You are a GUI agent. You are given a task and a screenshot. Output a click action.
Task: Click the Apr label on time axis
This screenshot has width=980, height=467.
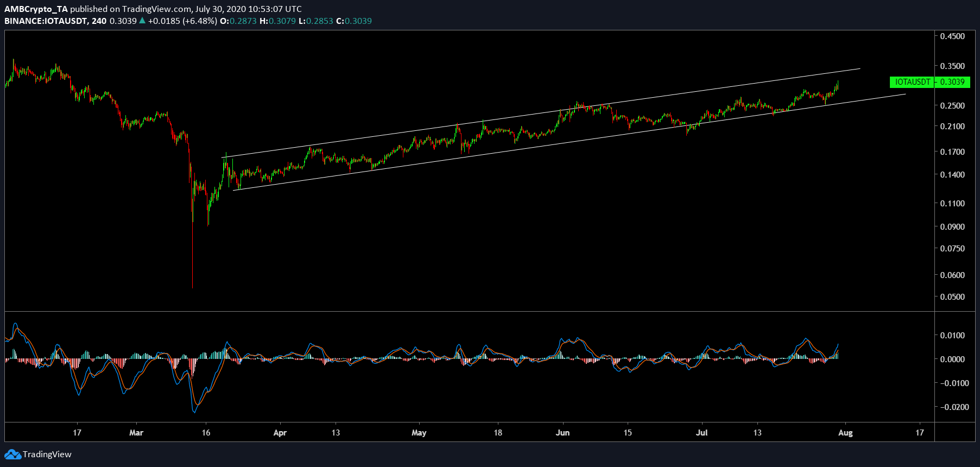click(x=280, y=433)
